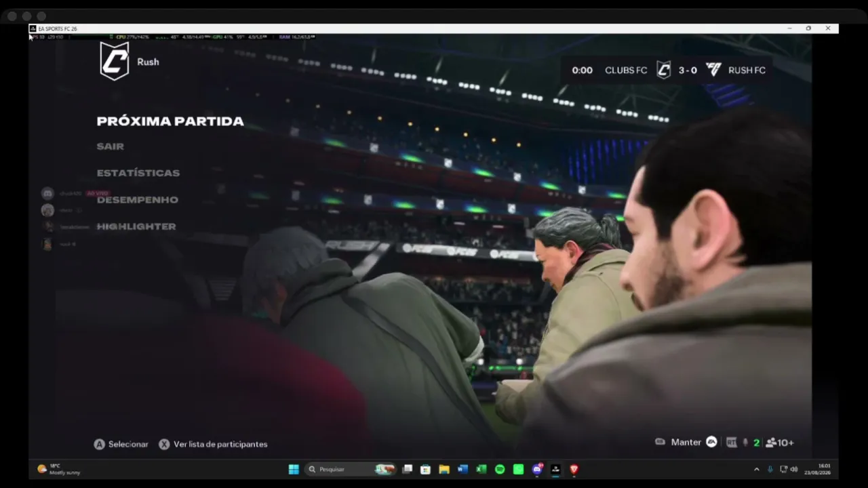This screenshot has width=868, height=488.
Task: Click the 10+ participants icon
Action: (x=779, y=443)
